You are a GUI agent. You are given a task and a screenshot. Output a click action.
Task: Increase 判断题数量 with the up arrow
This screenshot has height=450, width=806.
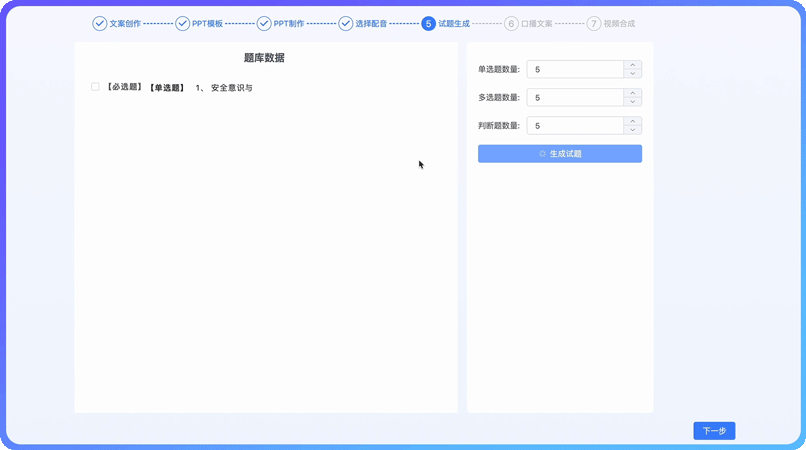[x=632, y=121]
